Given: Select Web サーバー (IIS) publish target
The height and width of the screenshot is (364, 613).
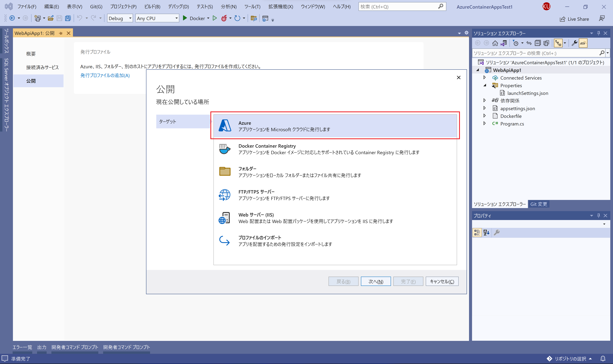Looking at the screenshot, I should point(335,218).
